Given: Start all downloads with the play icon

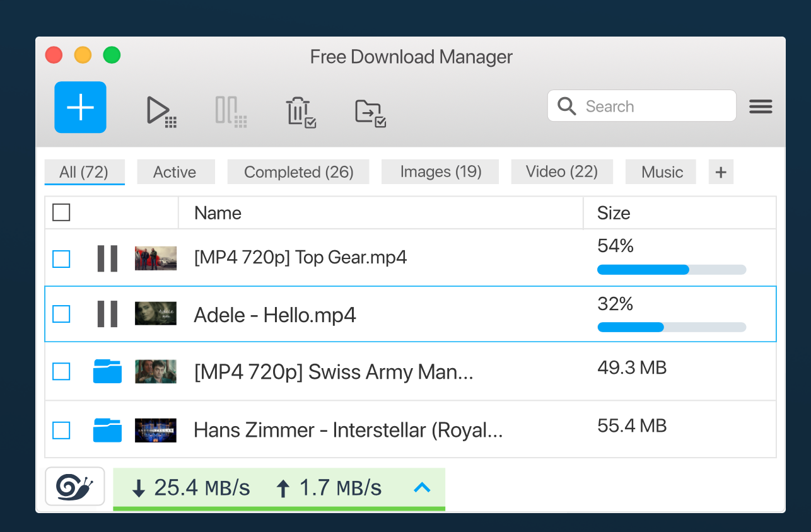Looking at the screenshot, I should tap(161, 112).
